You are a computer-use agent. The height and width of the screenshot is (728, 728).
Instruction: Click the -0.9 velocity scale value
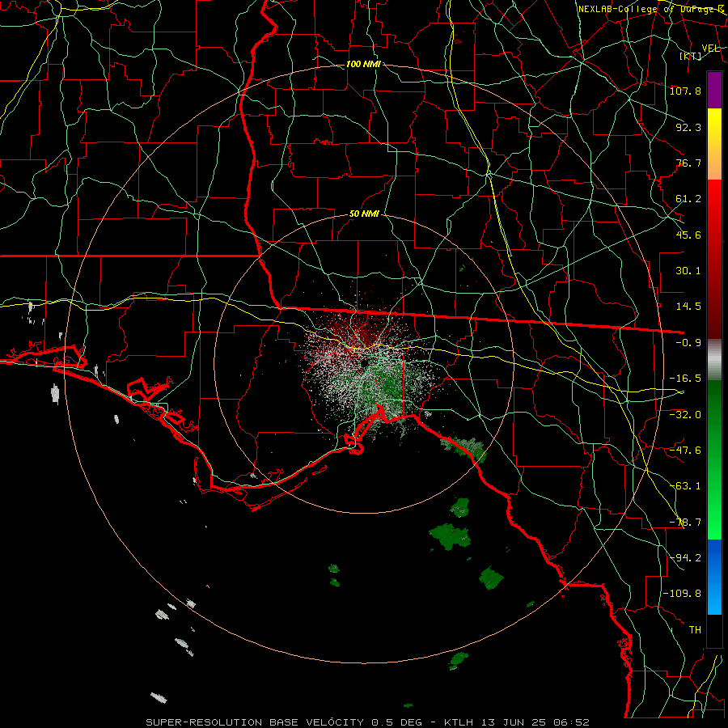[688, 342]
